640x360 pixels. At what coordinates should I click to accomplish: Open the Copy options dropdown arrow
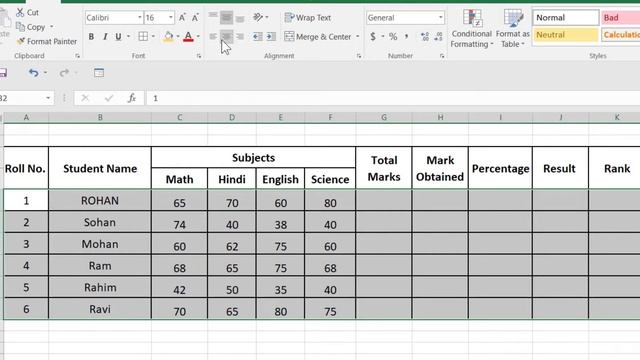(x=51, y=27)
